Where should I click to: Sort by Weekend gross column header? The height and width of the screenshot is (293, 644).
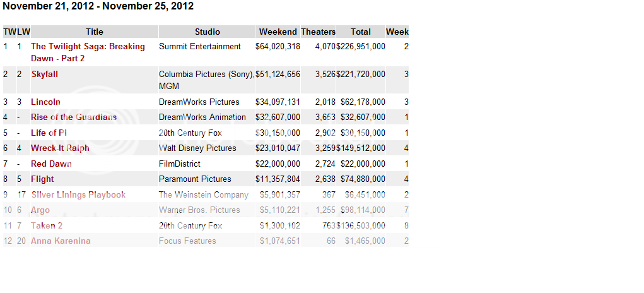(278, 32)
